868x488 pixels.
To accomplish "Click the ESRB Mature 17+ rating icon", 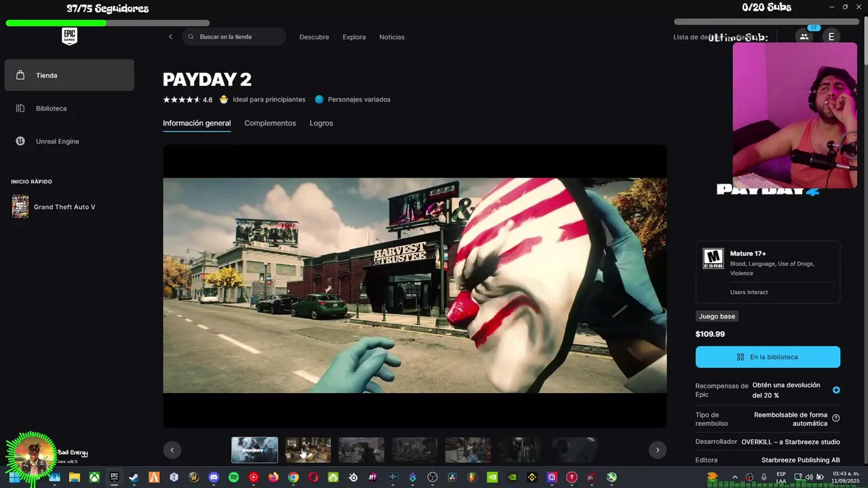I will [x=713, y=259].
